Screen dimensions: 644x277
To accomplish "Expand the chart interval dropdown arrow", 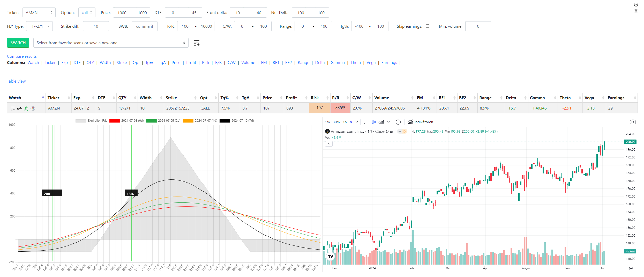I will click(x=357, y=122).
